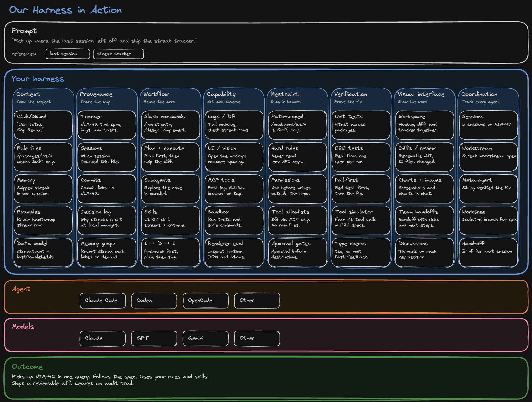The height and width of the screenshot is (402, 532).
Task: Open the Slash commands card
Action: pyautogui.click(x=170, y=125)
